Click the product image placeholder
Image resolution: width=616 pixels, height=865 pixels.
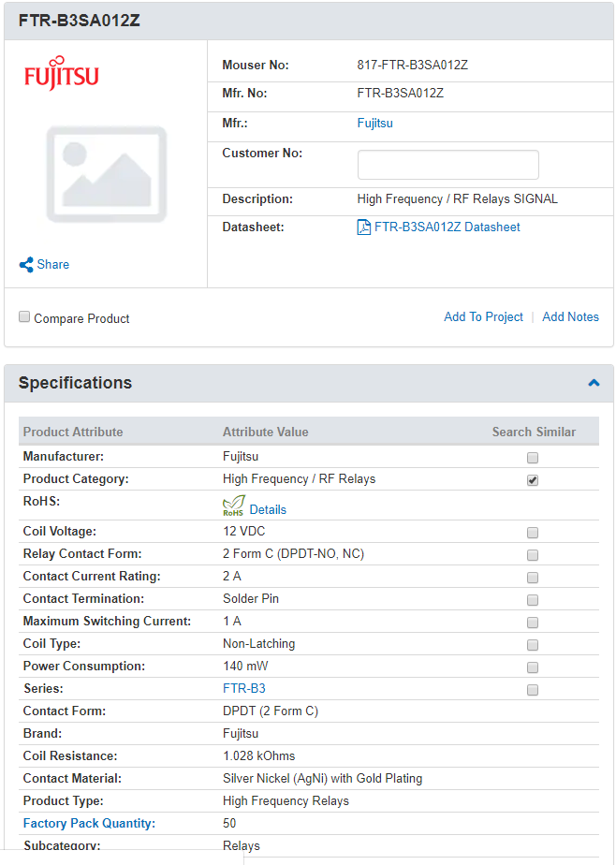[107, 174]
